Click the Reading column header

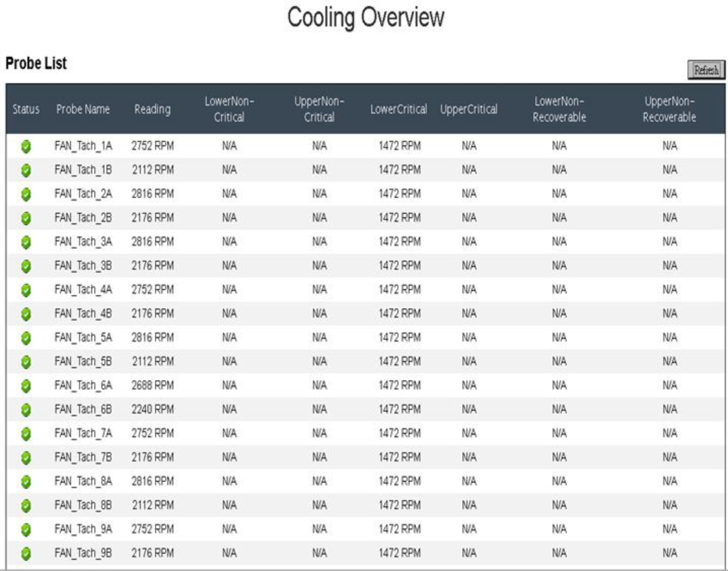pos(153,110)
